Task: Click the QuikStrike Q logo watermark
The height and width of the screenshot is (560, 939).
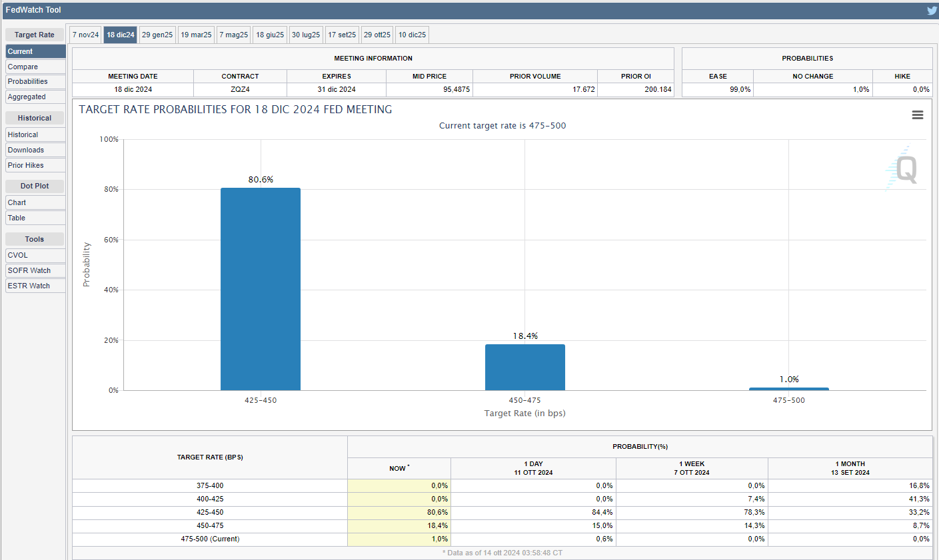Action: coord(903,168)
